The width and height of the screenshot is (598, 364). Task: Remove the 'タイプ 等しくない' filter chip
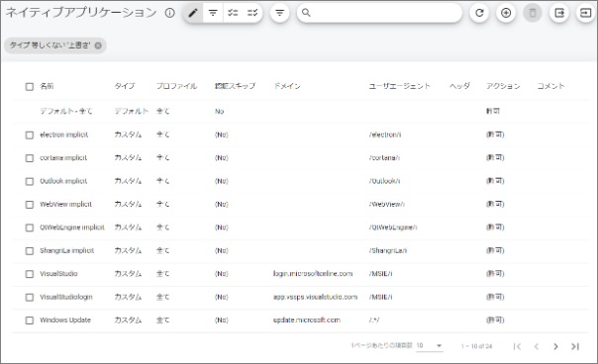pos(98,45)
